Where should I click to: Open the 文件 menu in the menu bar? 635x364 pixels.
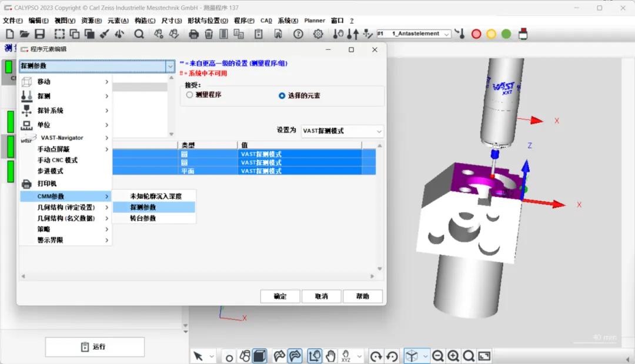tap(12, 21)
